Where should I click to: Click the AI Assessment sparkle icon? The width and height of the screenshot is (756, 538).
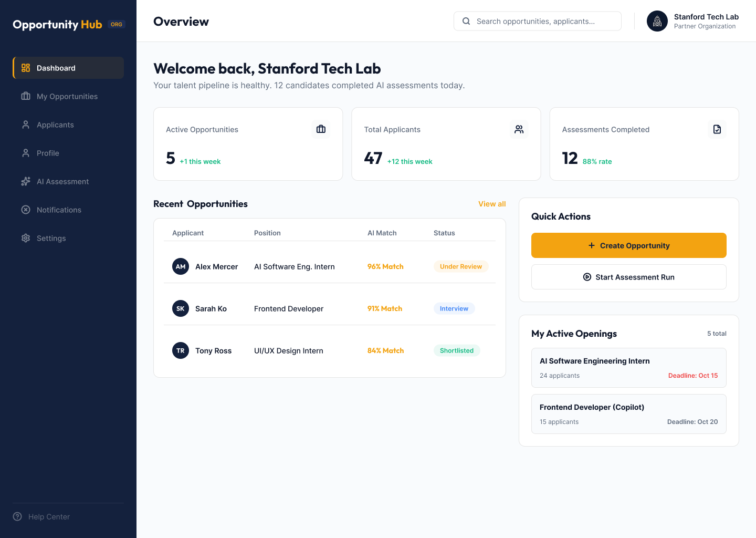(x=26, y=181)
